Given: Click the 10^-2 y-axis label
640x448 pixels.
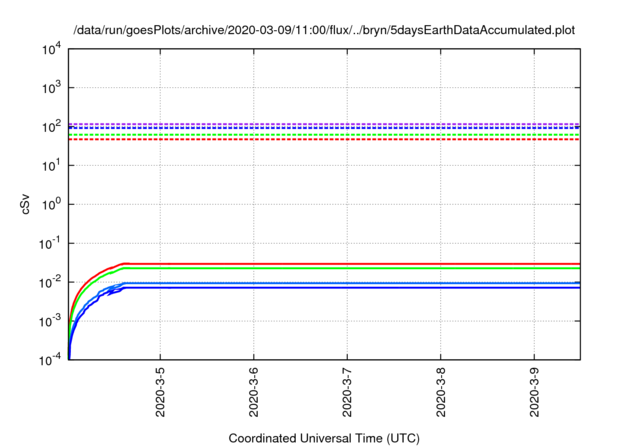Looking at the screenshot, I should click(50, 282).
